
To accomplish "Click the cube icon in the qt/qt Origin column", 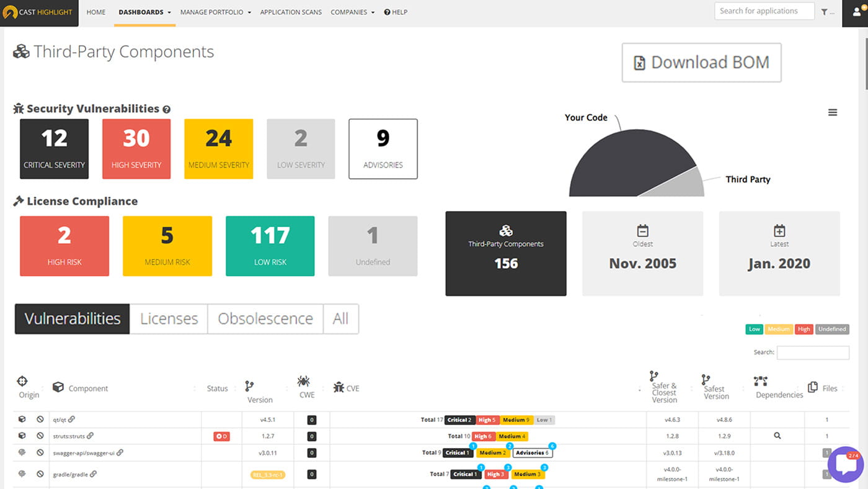I will pos(22,419).
